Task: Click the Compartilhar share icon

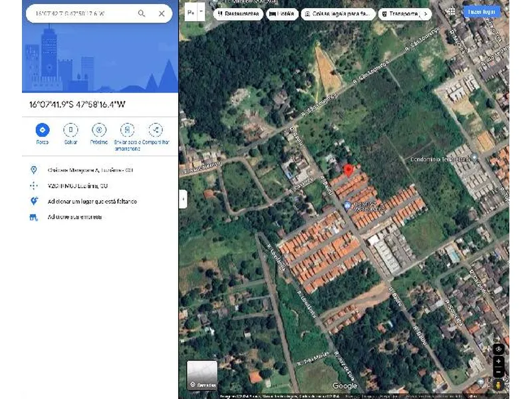Action: point(156,130)
